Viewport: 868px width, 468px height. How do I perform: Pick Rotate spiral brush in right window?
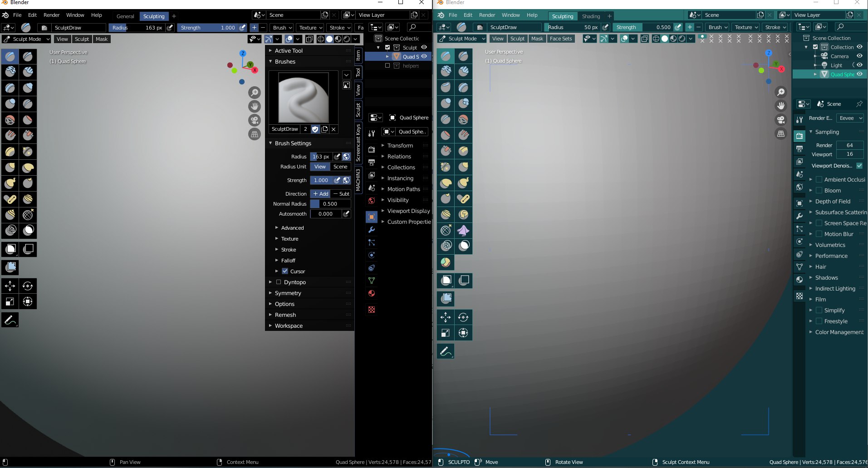point(463,215)
